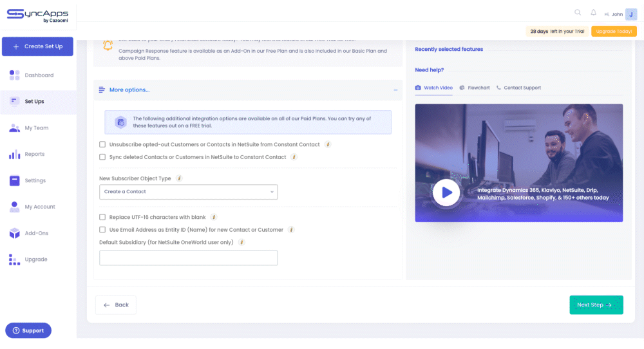This screenshot has height=349, width=644.
Task: Click the Settings sidebar icon
Action: (x=14, y=181)
